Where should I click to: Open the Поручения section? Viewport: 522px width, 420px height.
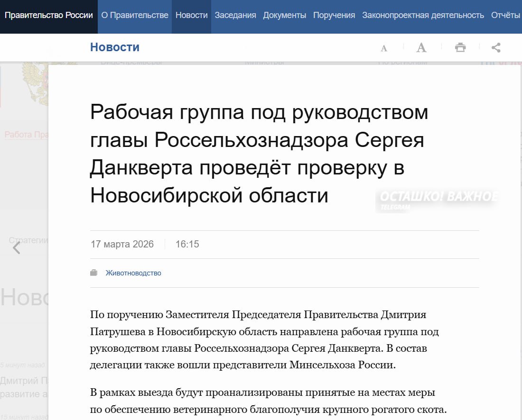tap(334, 15)
